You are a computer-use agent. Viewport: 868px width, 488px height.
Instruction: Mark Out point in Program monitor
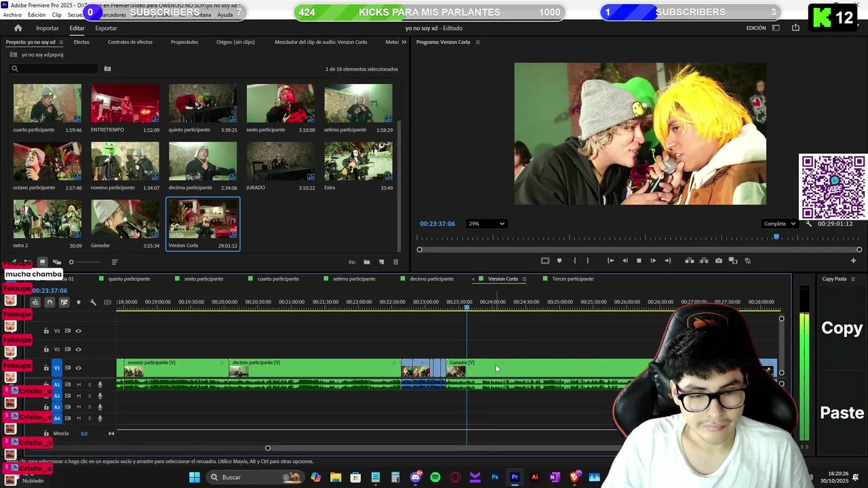click(x=587, y=260)
